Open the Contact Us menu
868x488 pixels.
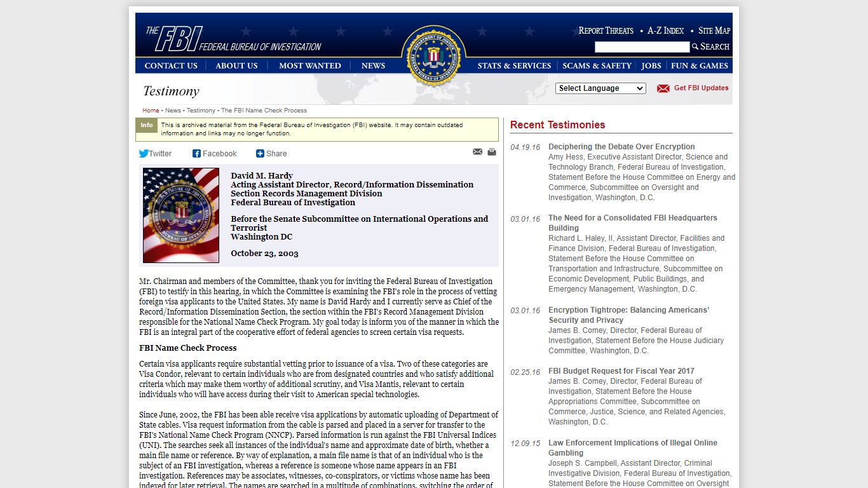[x=171, y=65]
